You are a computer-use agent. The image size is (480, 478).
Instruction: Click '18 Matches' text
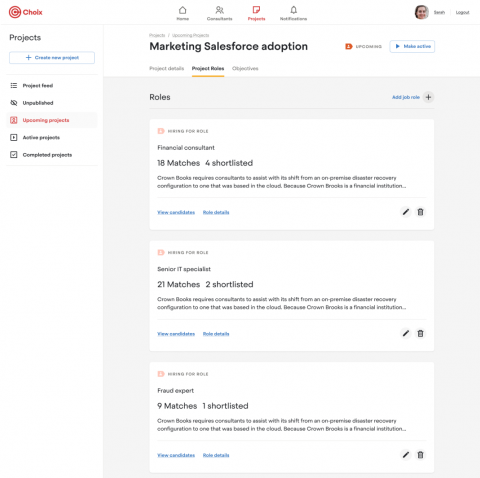[179, 163]
